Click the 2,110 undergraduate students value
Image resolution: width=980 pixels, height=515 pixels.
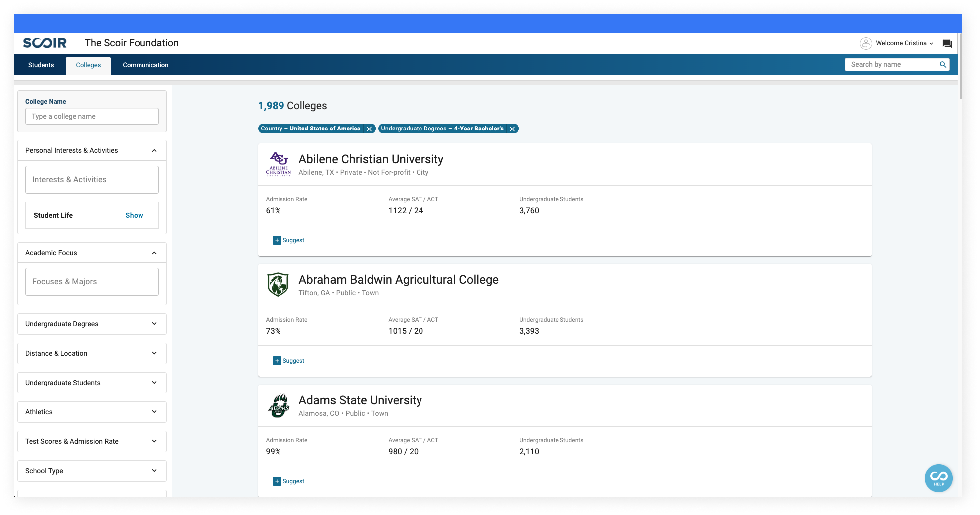529,452
